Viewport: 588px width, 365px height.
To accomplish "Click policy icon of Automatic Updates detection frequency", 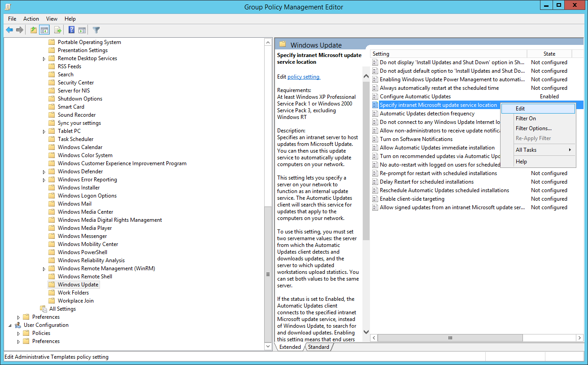I will click(375, 114).
